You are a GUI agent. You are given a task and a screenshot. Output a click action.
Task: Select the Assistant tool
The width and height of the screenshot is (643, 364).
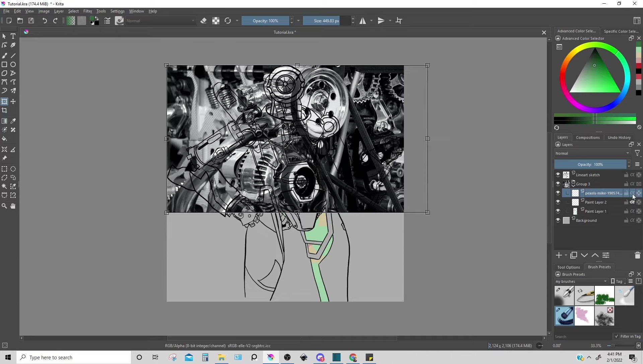(x=4, y=150)
